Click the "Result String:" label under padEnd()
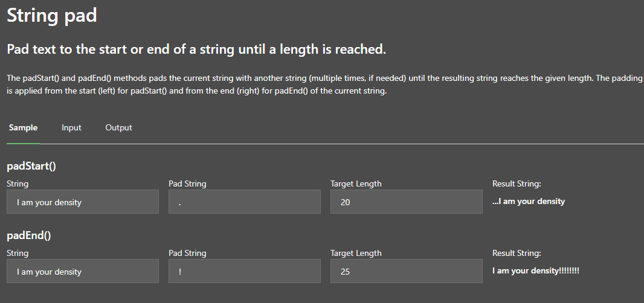The width and height of the screenshot is (644, 303). point(517,254)
